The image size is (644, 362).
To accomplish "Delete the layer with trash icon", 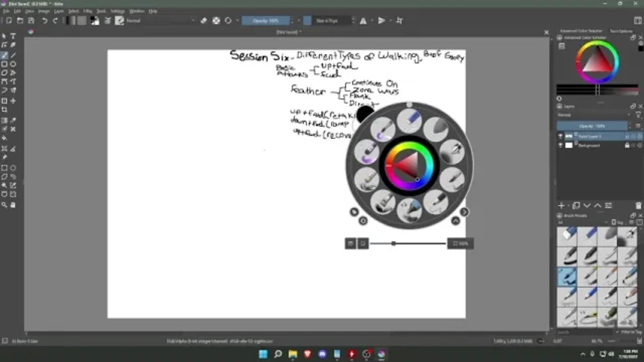I will (x=638, y=206).
